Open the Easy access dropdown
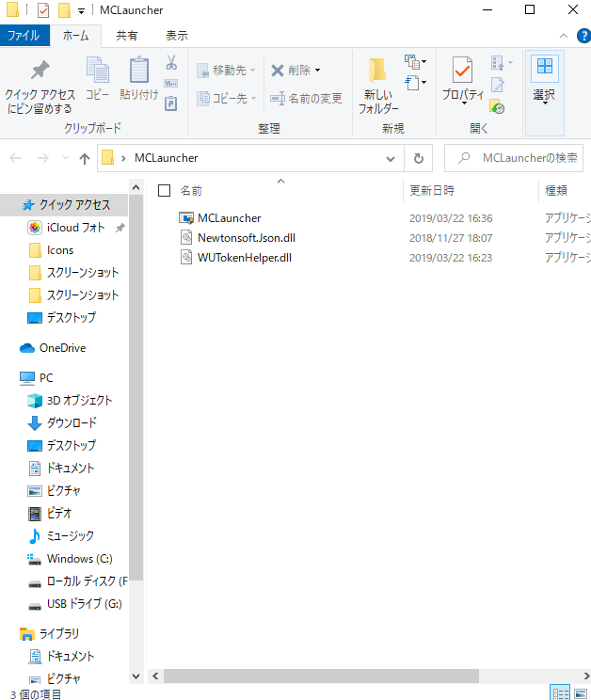 416,83
